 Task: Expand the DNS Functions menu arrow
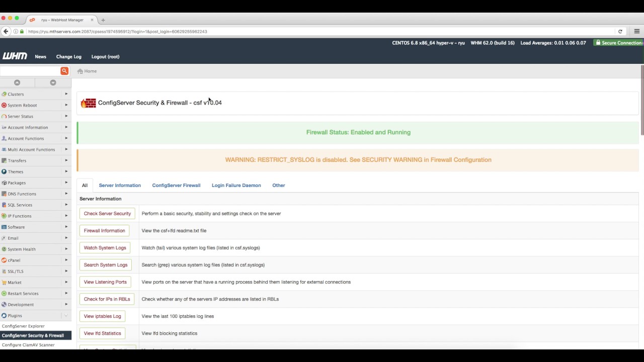(66, 194)
